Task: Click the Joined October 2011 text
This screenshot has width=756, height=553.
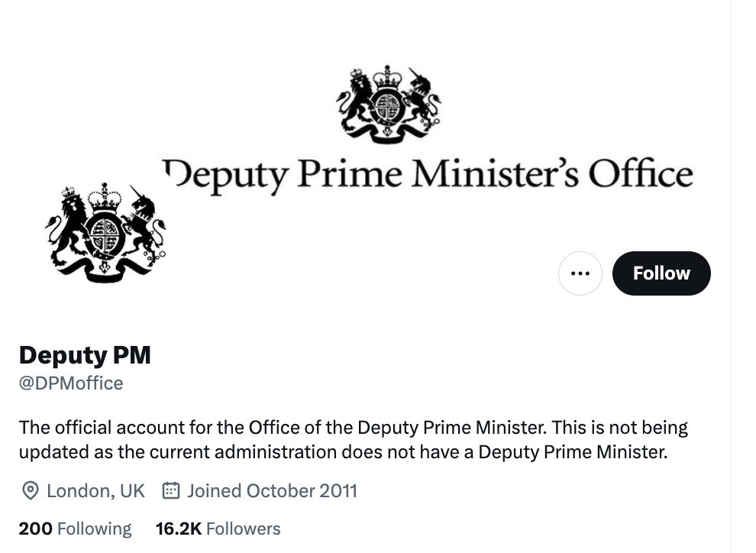Action: point(272,490)
